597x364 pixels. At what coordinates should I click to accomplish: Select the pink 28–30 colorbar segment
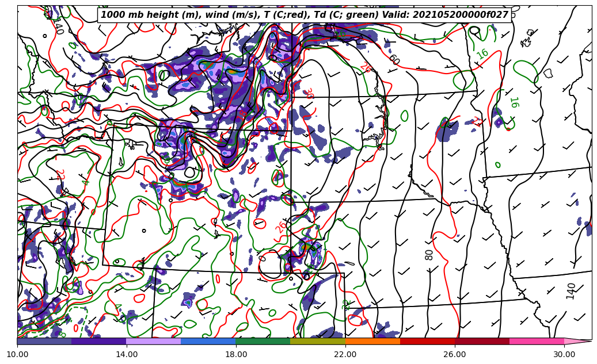pyautogui.click(x=537, y=341)
